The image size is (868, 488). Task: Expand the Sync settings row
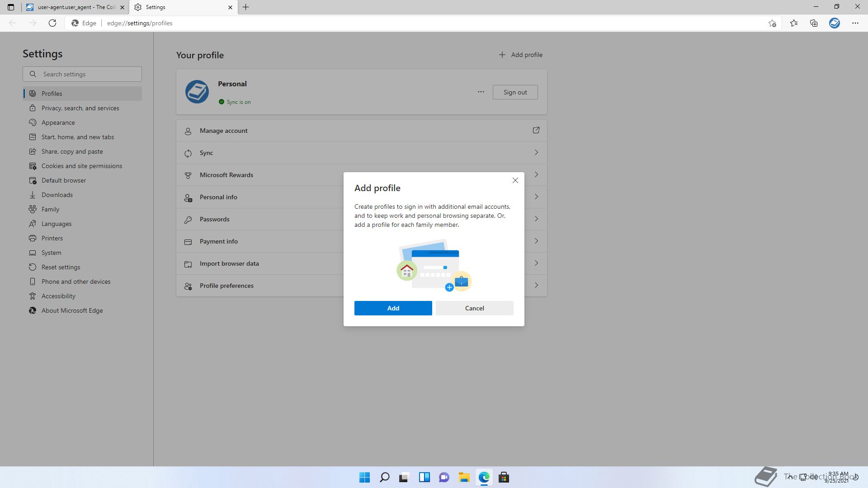coord(536,153)
